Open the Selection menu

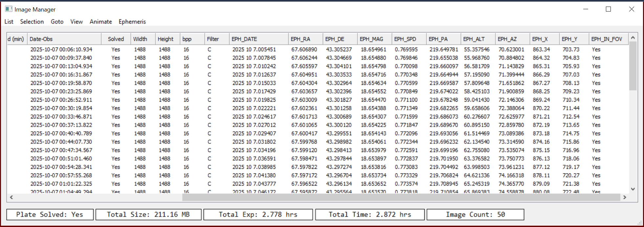click(32, 22)
